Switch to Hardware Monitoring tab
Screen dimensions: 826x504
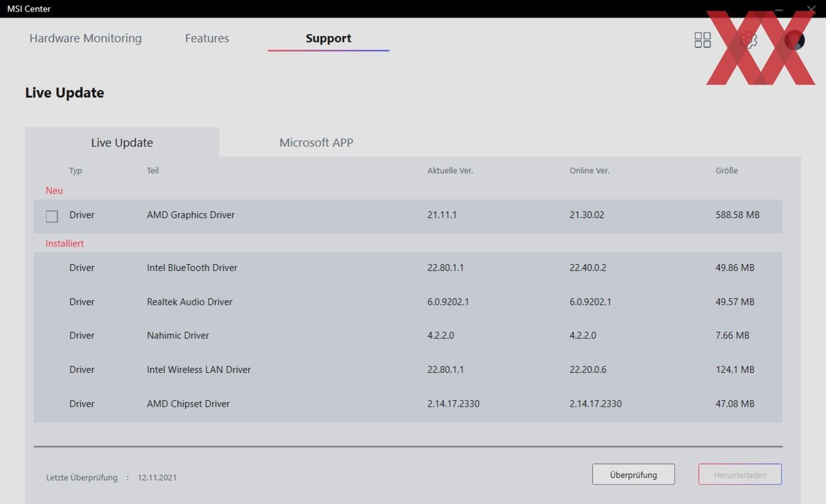pyautogui.click(x=86, y=38)
